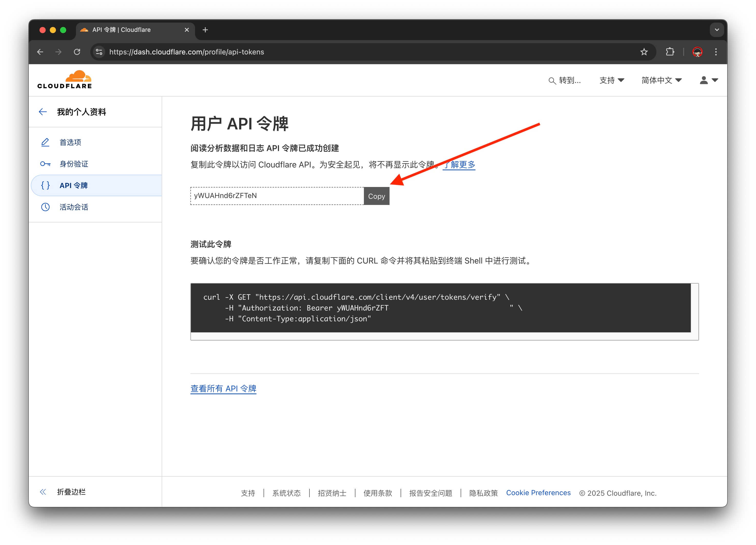Open the Chrome three-dot menu
The image size is (756, 545).
[716, 52]
